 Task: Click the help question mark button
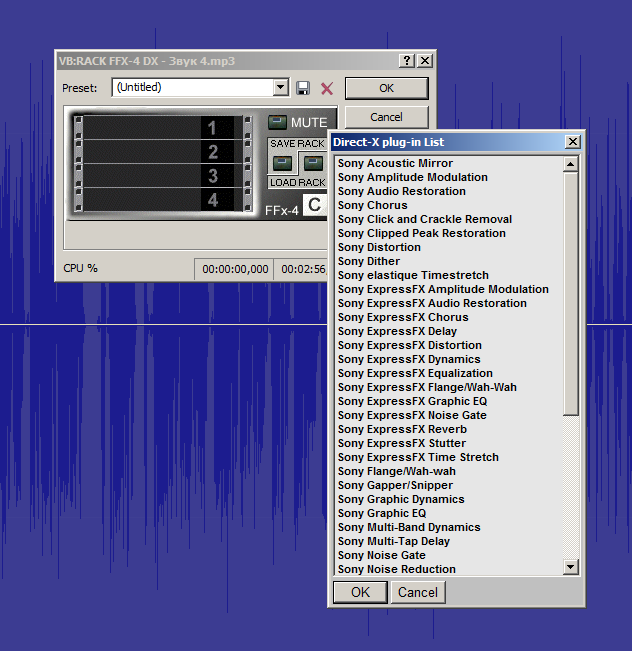407,61
